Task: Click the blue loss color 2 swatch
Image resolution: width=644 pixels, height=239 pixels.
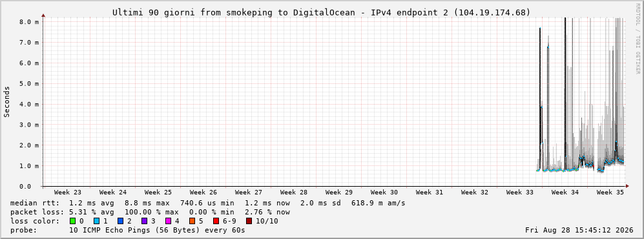Action: tap(120, 221)
